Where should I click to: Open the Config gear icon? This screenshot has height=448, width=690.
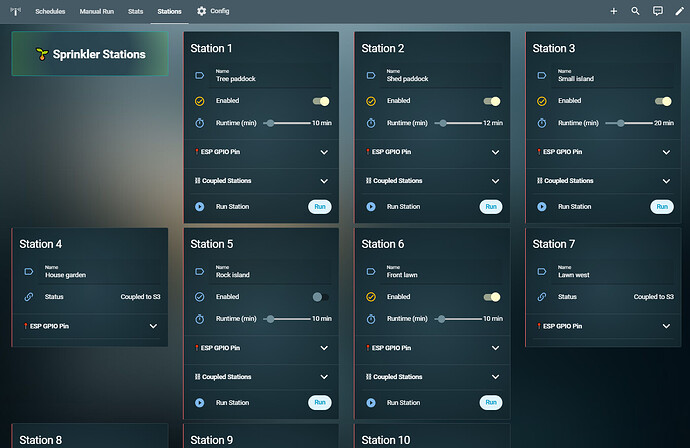[202, 11]
